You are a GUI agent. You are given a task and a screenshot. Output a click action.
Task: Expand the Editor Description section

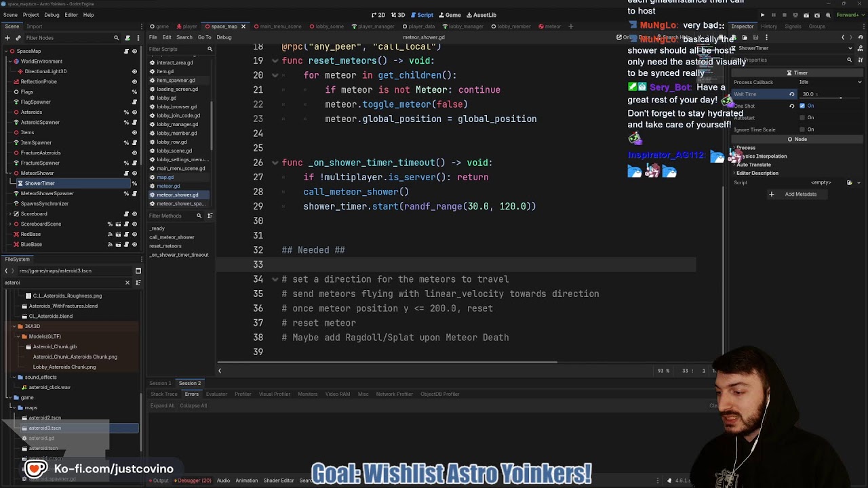tap(757, 173)
